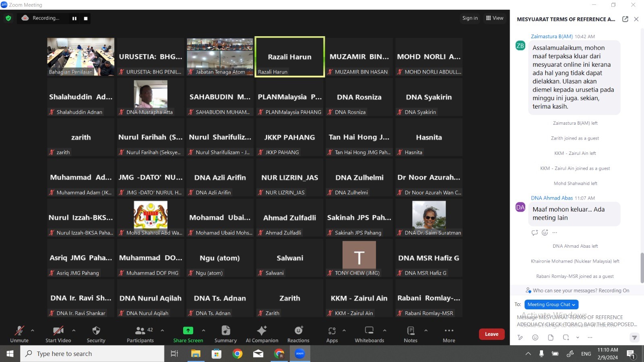Pop out the chat panel
644x362 pixels.
point(625,19)
